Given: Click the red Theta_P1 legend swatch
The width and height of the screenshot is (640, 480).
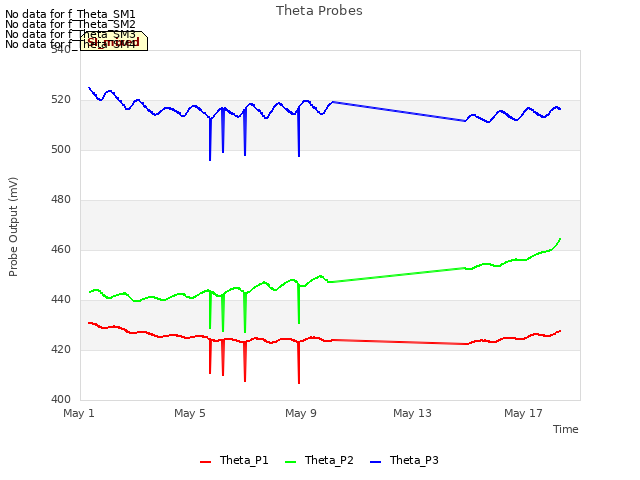Looking at the screenshot, I should 205,462.
